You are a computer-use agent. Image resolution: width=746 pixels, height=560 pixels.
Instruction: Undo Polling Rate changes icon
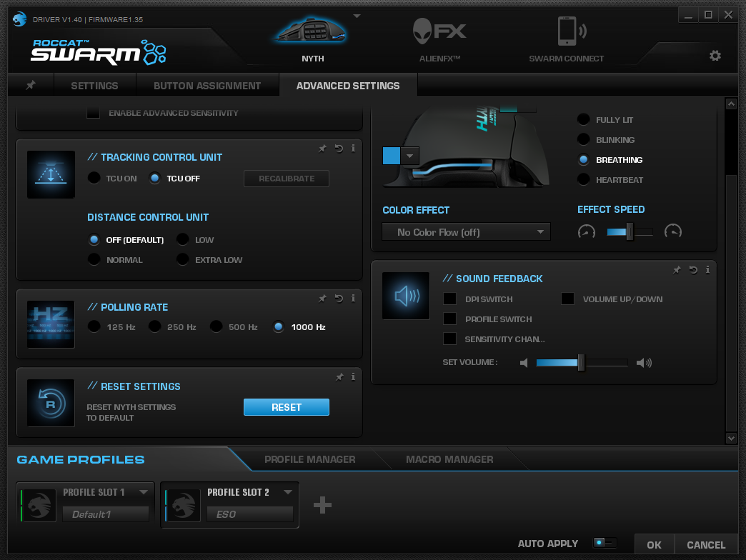pyautogui.click(x=339, y=298)
